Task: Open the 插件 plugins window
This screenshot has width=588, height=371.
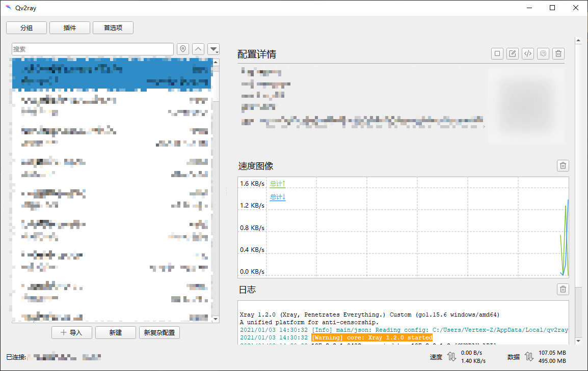Action: point(70,27)
